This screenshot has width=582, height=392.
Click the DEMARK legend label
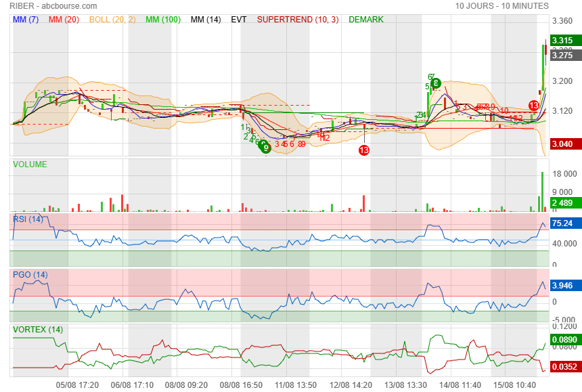[x=366, y=20]
